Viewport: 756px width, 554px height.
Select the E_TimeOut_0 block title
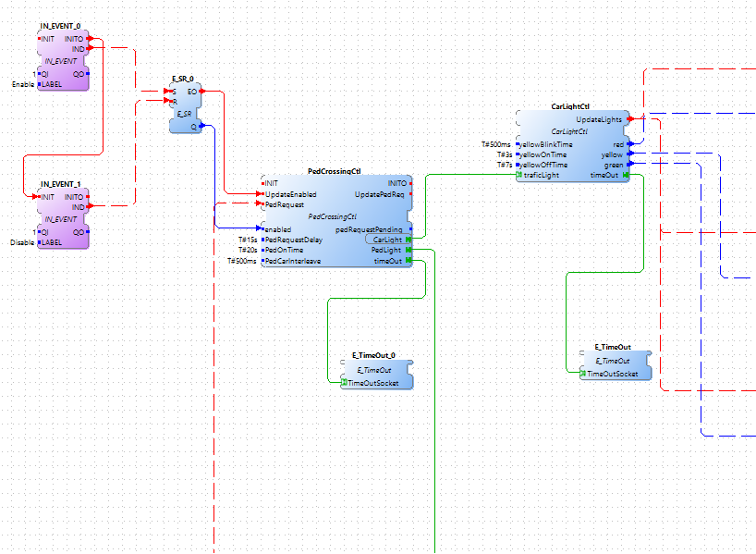pyautogui.click(x=373, y=355)
